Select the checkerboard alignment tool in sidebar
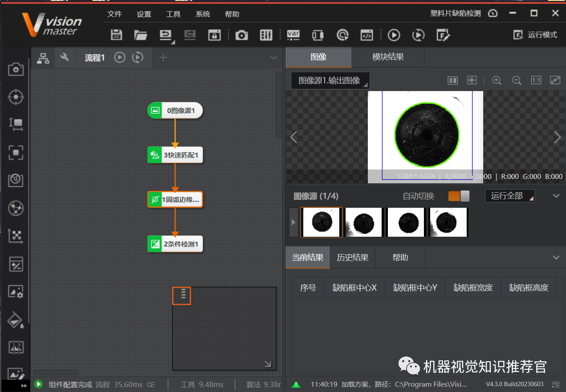The width and height of the screenshot is (566, 392). click(x=16, y=236)
